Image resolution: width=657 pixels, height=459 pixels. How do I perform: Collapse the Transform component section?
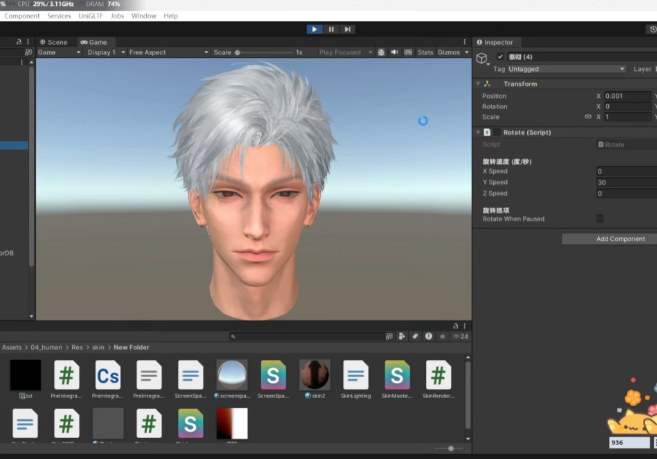coord(480,84)
